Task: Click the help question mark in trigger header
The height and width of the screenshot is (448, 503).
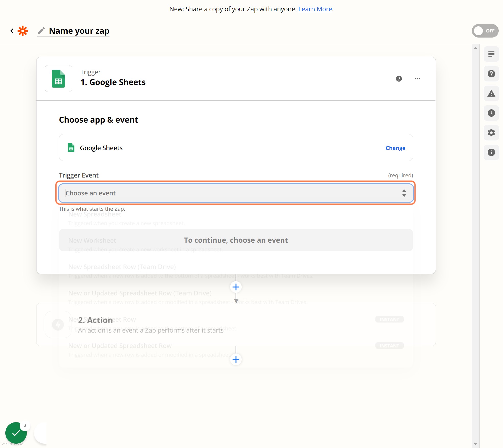Action: pos(399,79)
